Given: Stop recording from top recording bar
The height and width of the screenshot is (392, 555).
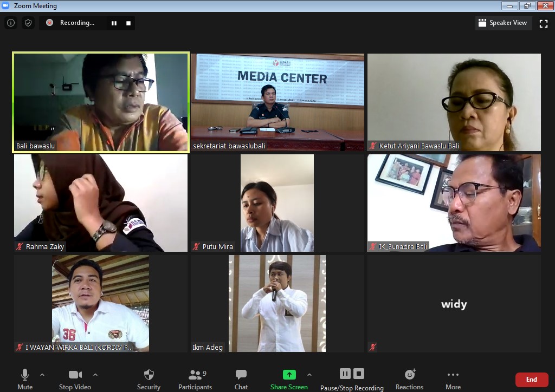Looking at the screenshot, I should (128, 23).
